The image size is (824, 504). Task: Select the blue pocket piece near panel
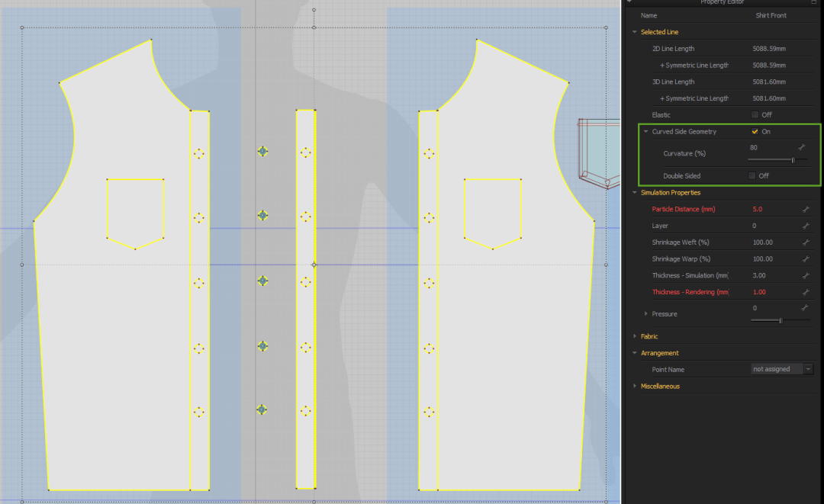(599, 153)
